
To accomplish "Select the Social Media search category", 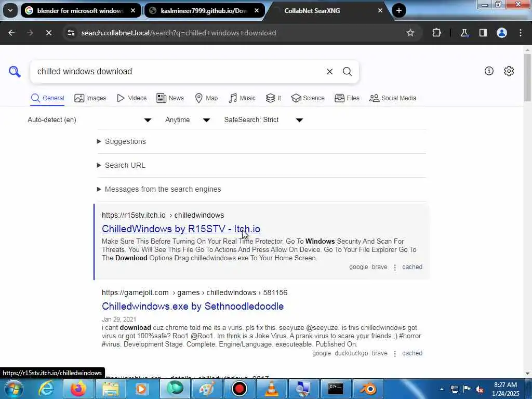I will pyautogui.click(x=393, y=98).
